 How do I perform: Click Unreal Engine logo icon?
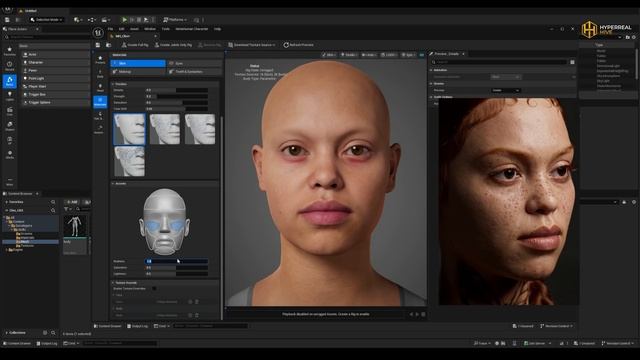point(98,33)
